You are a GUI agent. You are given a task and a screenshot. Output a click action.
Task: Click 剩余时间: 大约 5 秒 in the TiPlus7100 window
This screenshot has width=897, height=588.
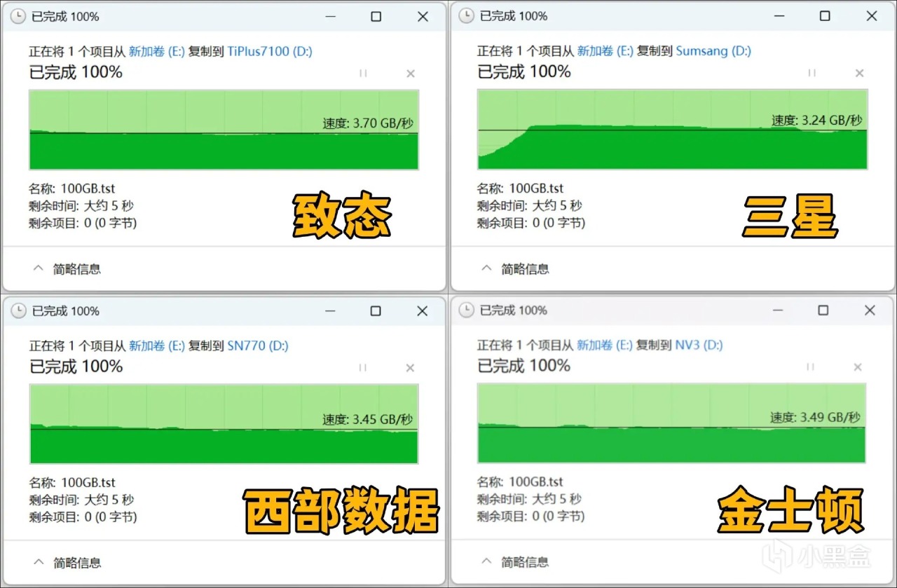pyautogui.click(x=81, y=206)
